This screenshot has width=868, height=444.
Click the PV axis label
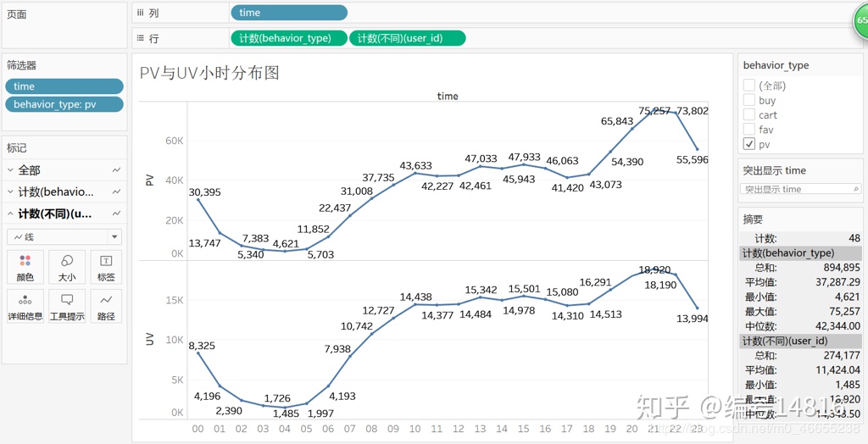click(149, 180)
